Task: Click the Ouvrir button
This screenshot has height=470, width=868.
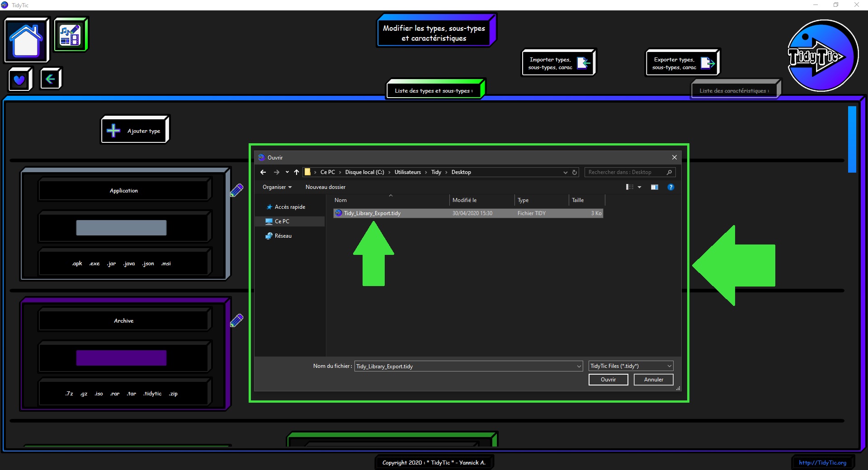Action: (608, 380)
